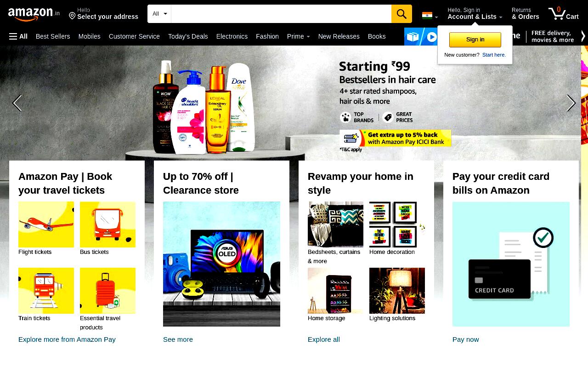Open Account & Lists dropdown
Screen dimensions: 588x368
tap(475, 13)
